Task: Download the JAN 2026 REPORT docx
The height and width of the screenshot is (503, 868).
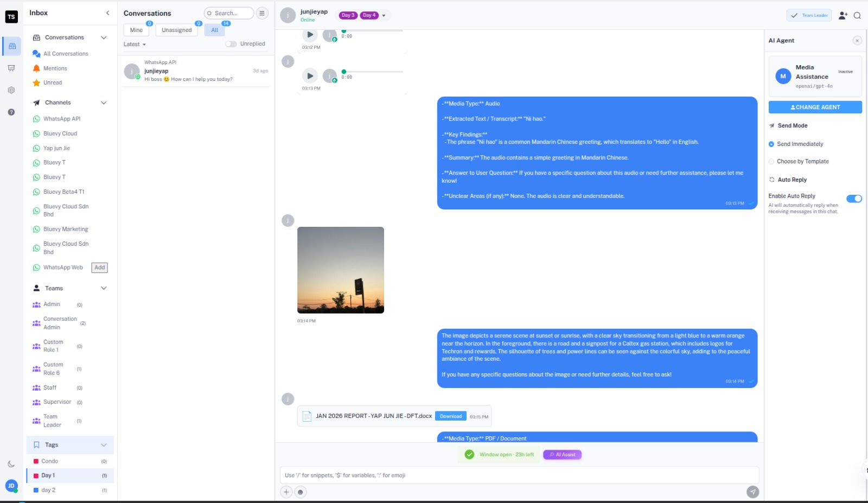Action: click(451, 416)
